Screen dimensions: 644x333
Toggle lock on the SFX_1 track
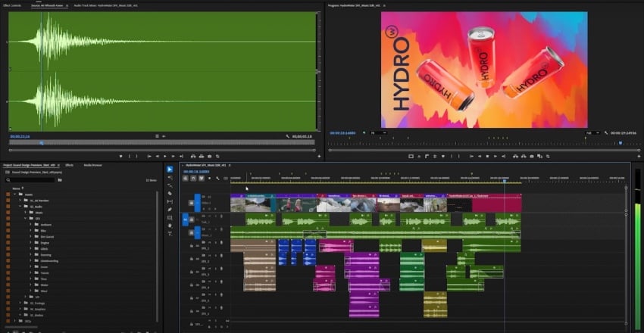tap(192, 246)
